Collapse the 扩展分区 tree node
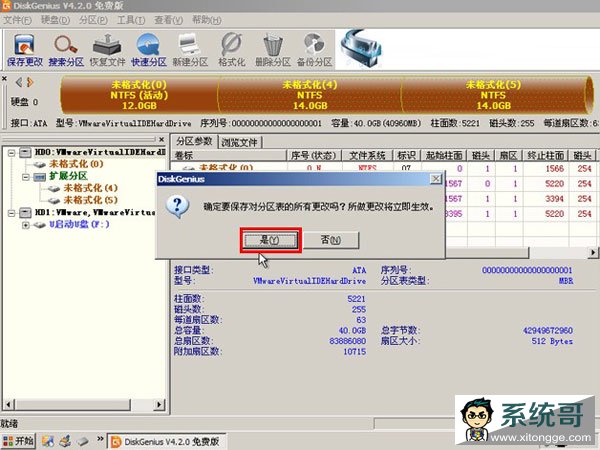Viewport: 600px width, 450px height. click(x=26, y=177)
